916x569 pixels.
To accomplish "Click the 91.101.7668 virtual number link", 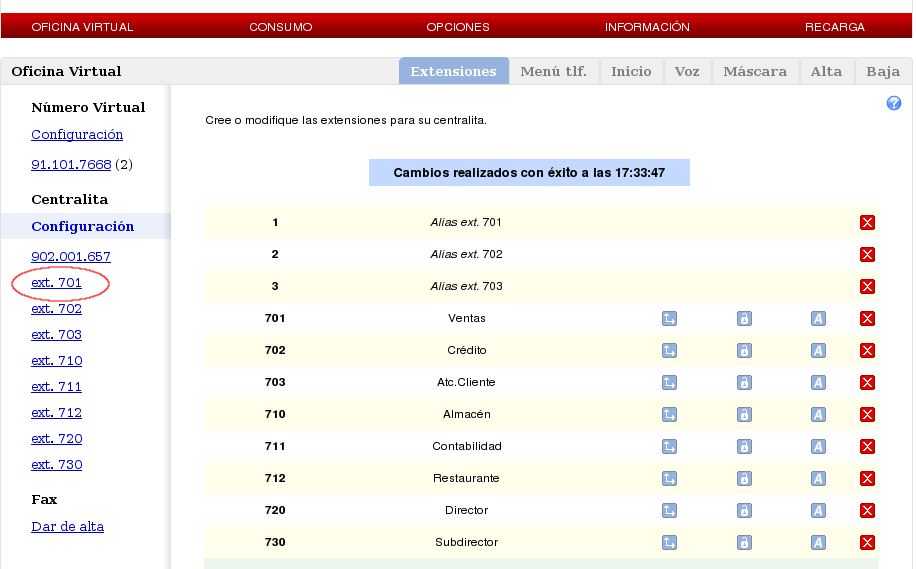I will point(71,164).
